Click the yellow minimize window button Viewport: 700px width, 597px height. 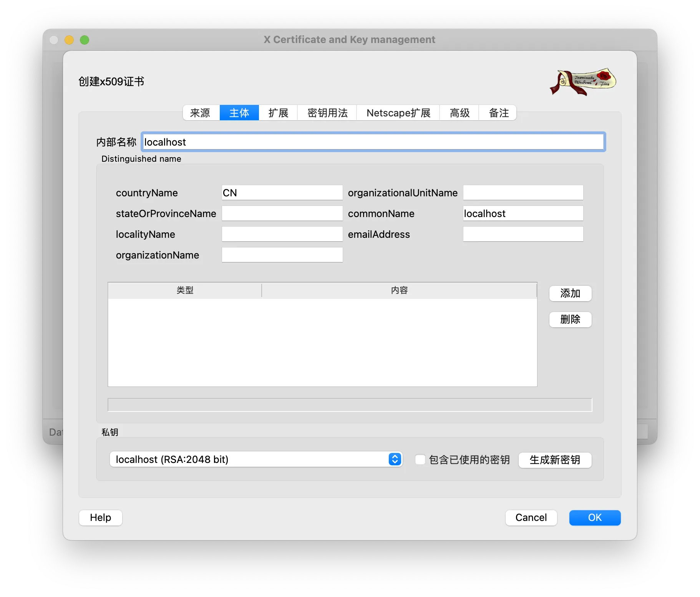(69, 40)
